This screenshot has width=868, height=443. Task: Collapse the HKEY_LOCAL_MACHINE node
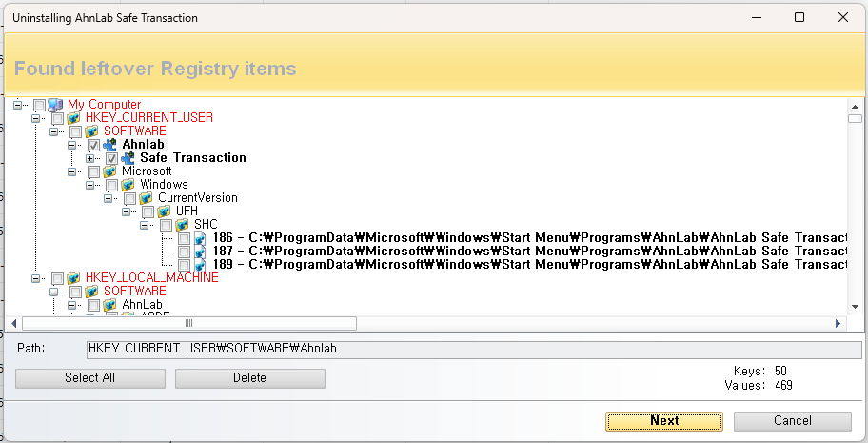click(35, 278)
